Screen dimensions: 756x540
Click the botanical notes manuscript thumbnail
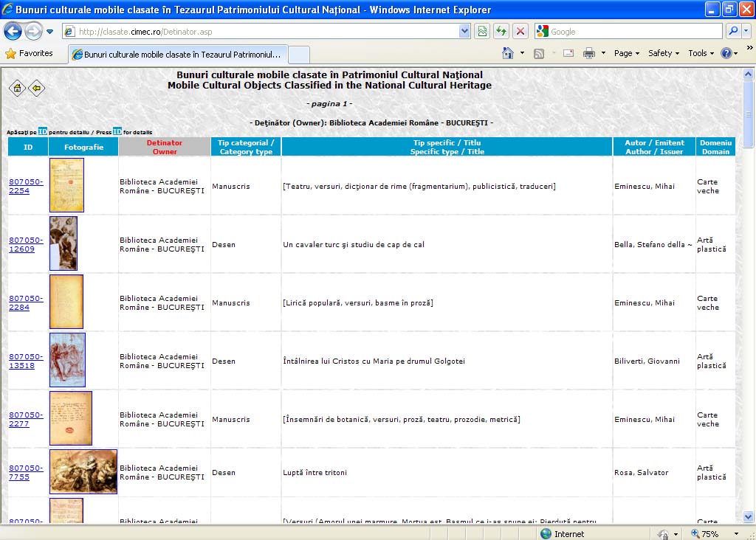point(71,418)
